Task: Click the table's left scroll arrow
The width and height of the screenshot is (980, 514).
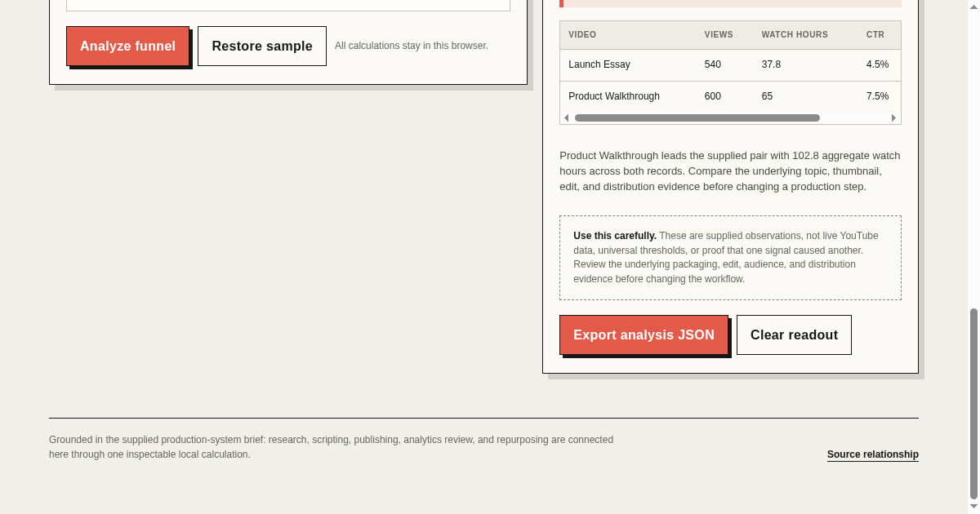Action: pyautogui.click(x=567, y=118)
